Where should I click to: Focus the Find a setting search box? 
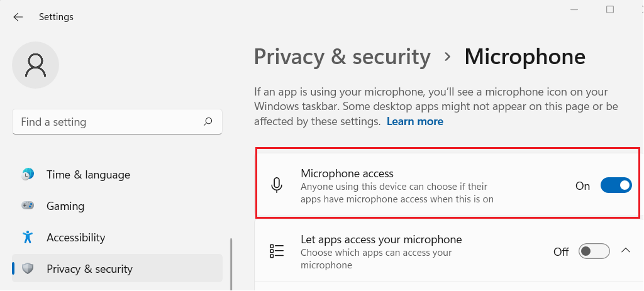coord(117,121)
